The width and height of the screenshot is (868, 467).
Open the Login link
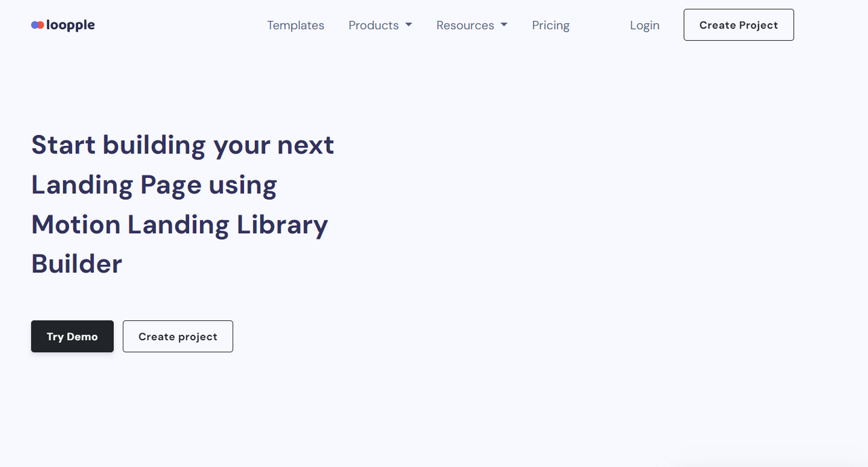645,25
